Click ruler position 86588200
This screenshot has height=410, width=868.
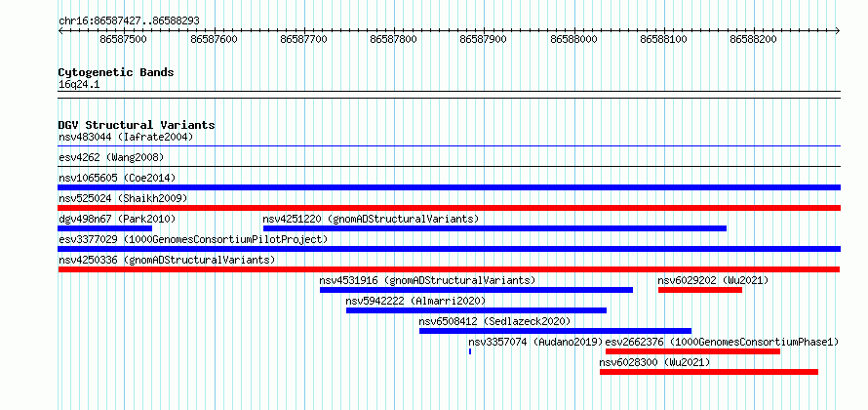(754, 39)
